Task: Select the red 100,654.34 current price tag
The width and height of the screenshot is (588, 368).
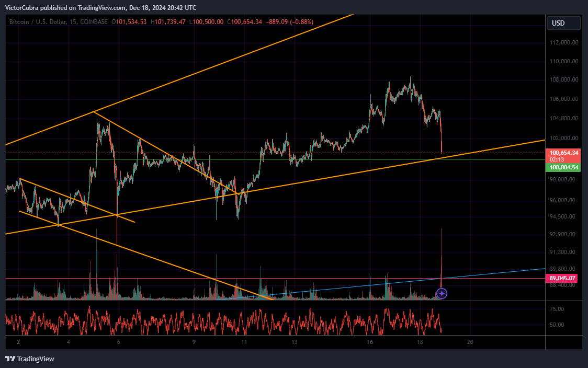Action: [563, 153]
